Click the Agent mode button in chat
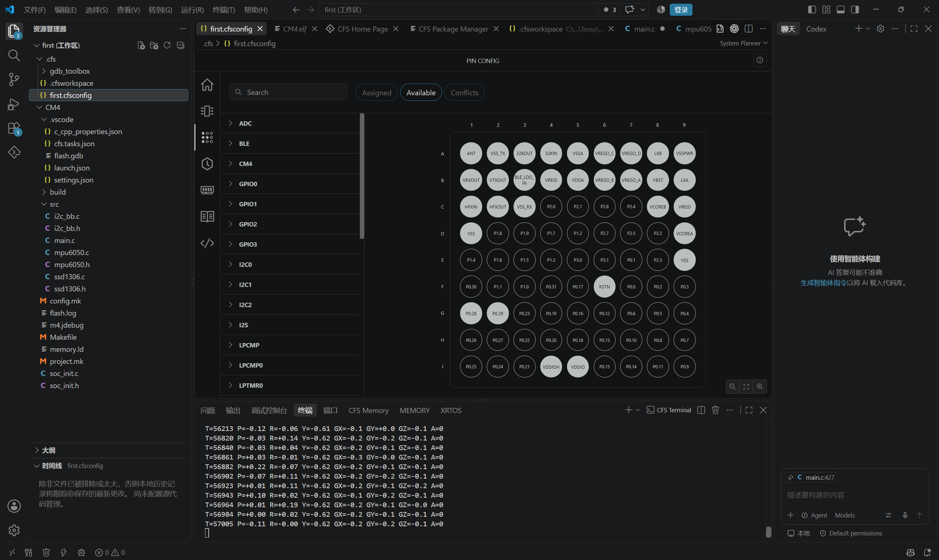Image resolution: width=939 pixels, height=560 pixels. coord(814,515)
